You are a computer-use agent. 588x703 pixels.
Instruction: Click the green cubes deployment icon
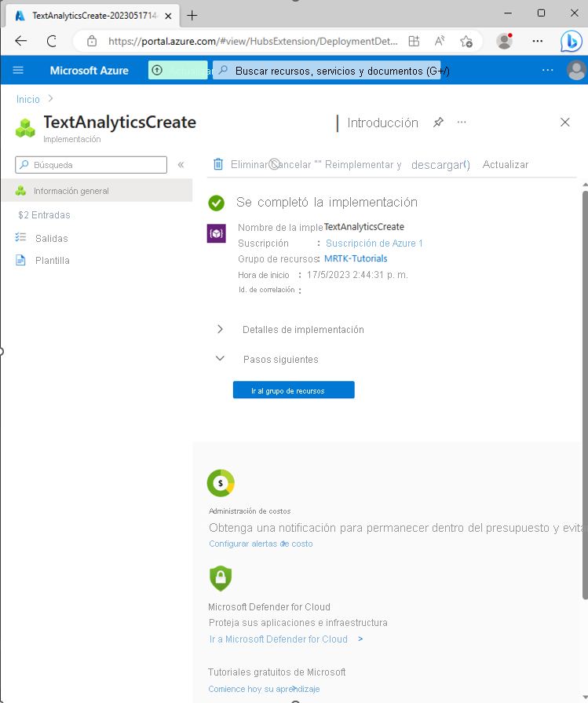26,128
